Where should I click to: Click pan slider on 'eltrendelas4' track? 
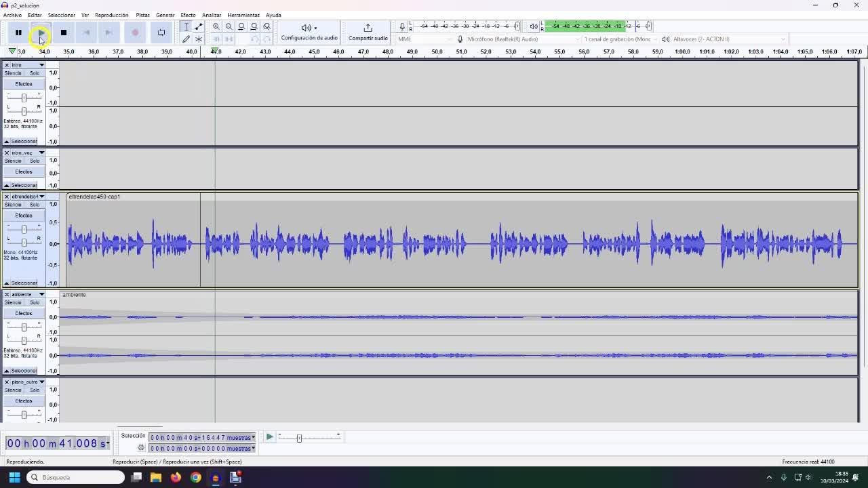tap(24, 242)
